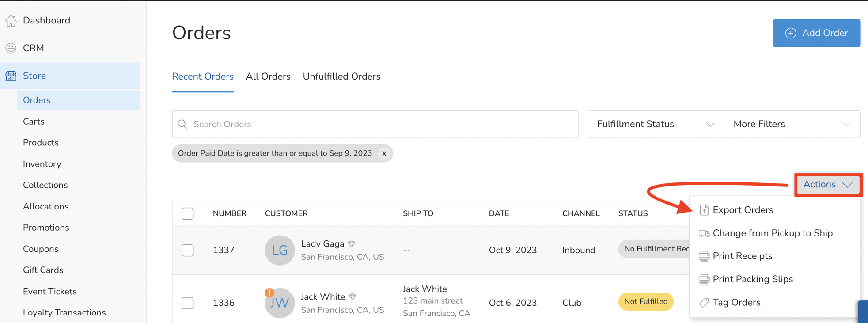The width and height of the screenshot is (868, 323).
Task: Click the search magnifier in Search Orders field
Action: [182, 124]
